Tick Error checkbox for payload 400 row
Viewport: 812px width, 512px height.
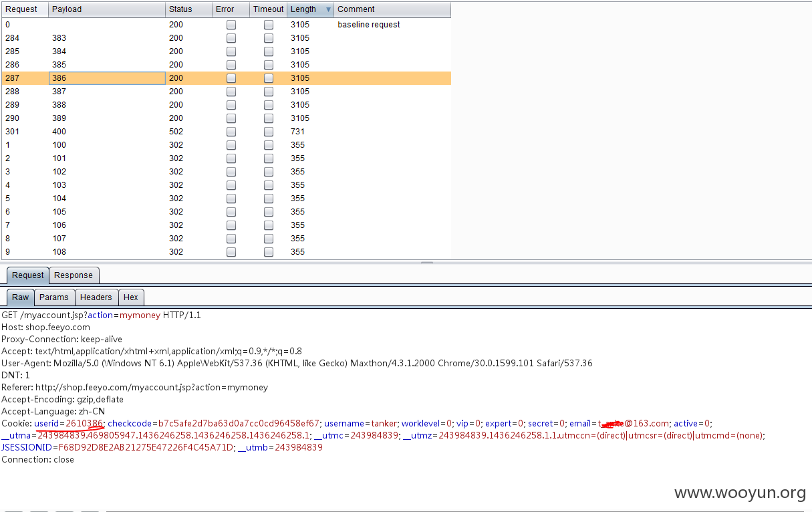pos(231,132)
